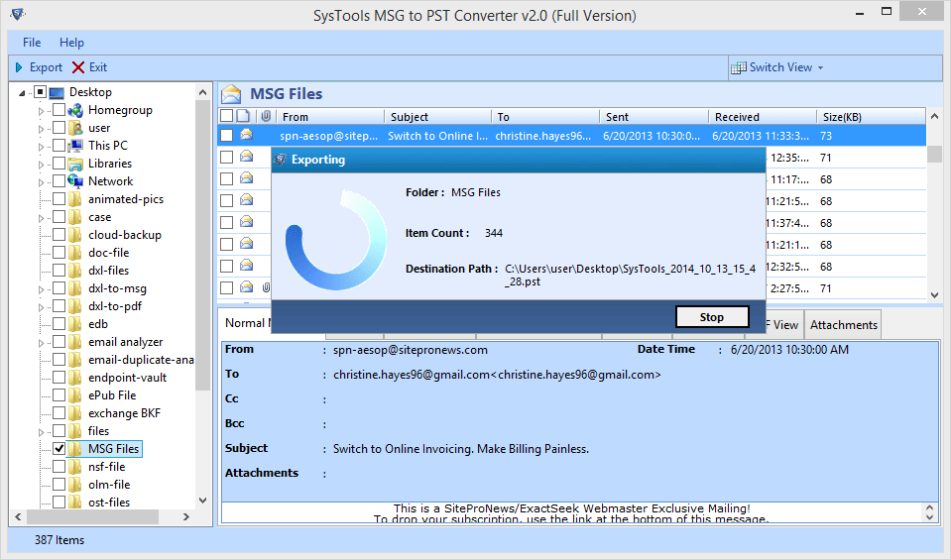
Task: Click the ost-files folder icon
Action: 75,503
